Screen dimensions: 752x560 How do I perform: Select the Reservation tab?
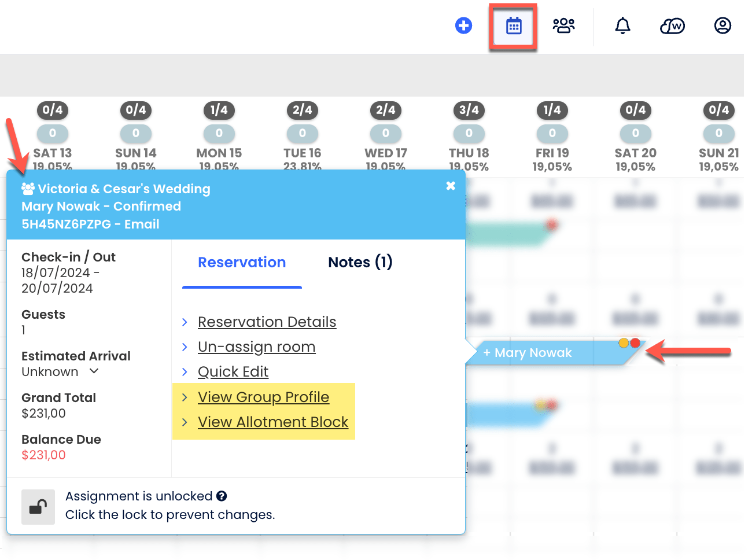242,262
